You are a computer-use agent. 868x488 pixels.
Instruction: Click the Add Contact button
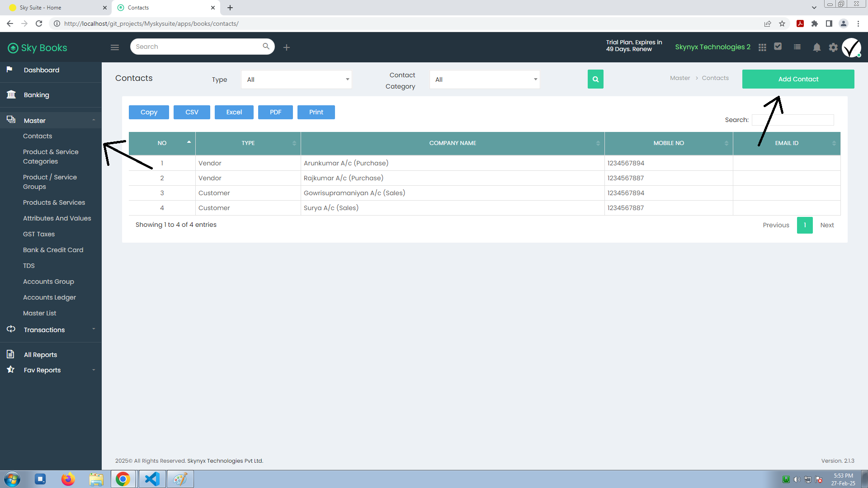click(798, 79)
